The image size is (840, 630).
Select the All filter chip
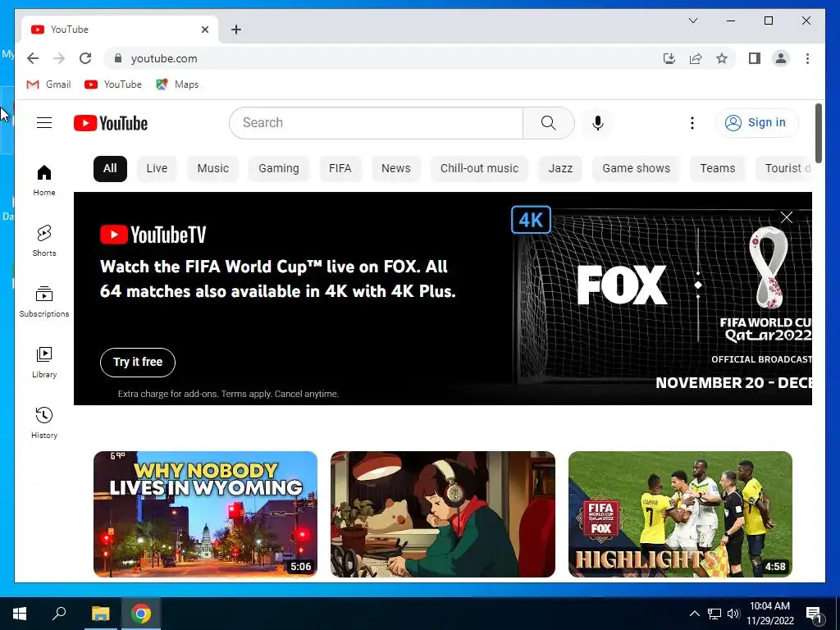110,168
